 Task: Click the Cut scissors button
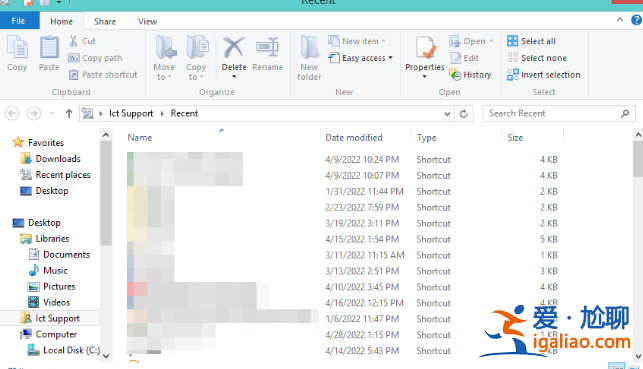point(82,41)
